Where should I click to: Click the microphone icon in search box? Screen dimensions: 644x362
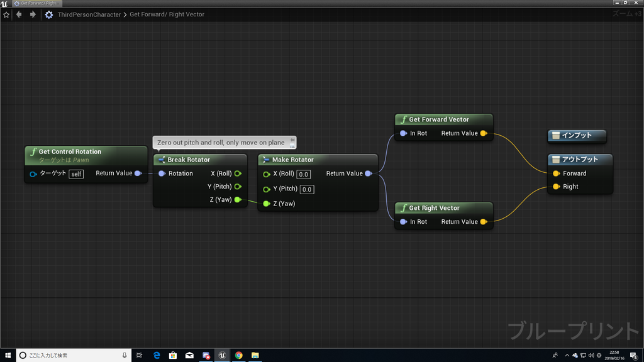(125, 356)
